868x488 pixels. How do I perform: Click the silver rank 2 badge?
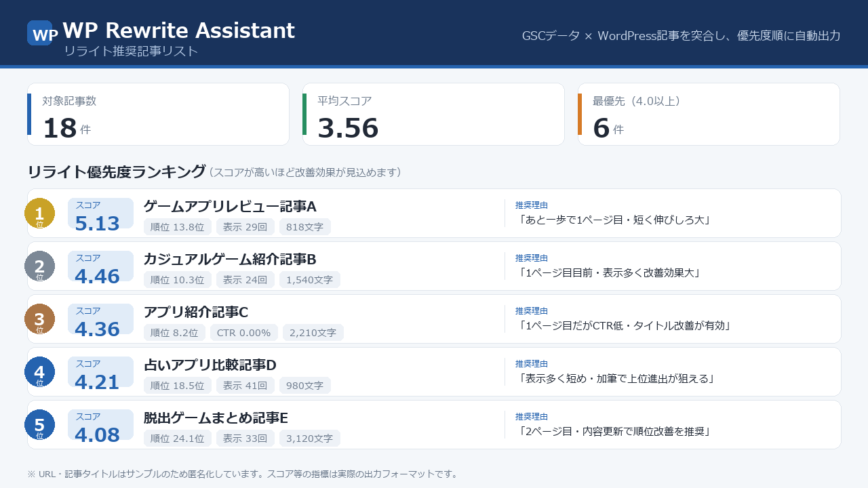(x=39, y=266)
